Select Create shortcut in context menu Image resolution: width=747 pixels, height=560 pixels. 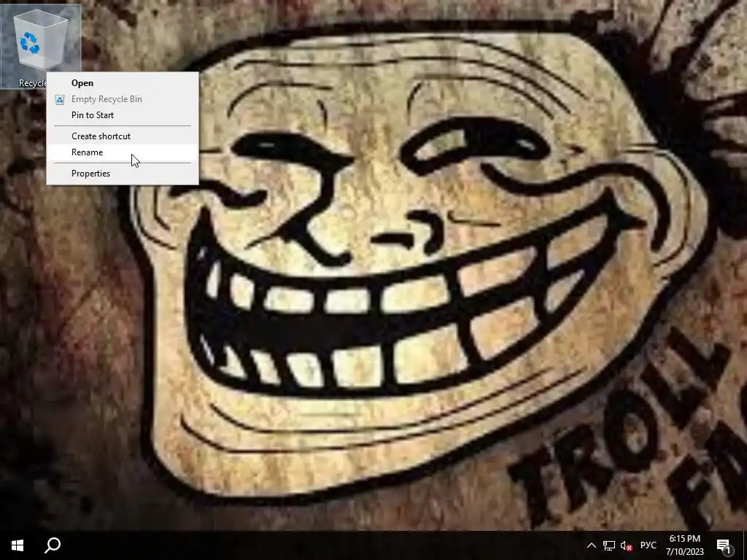tap(123, 136)
